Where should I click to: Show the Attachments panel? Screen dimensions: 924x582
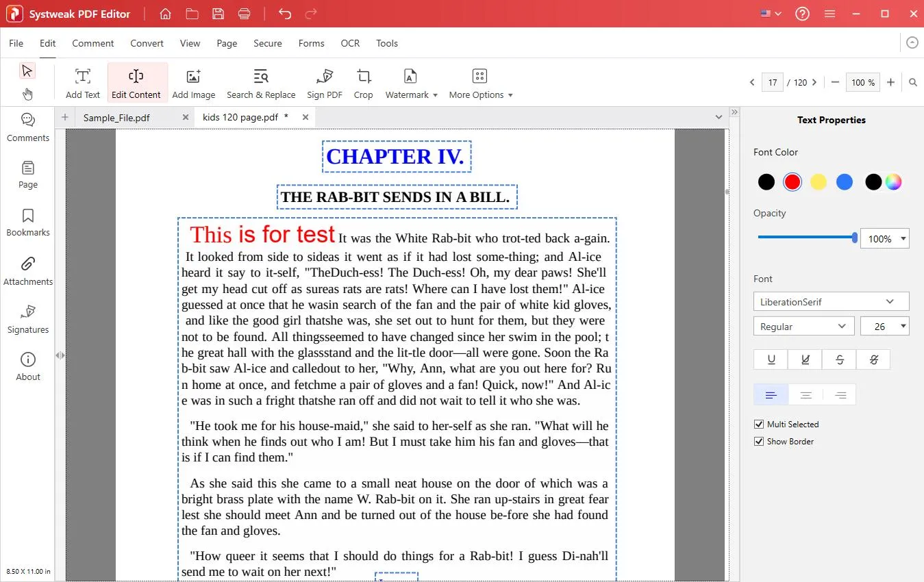pyautogui.click(x=28, y=271)
